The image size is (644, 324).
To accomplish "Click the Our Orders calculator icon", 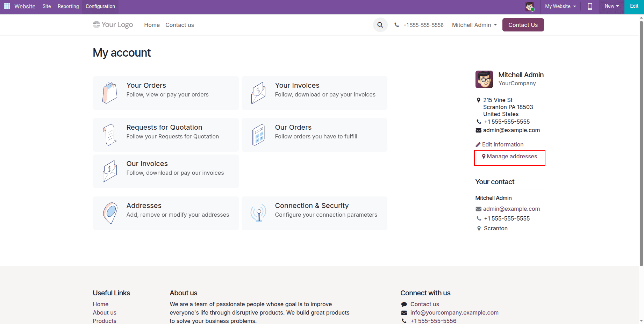I will 258,135.
